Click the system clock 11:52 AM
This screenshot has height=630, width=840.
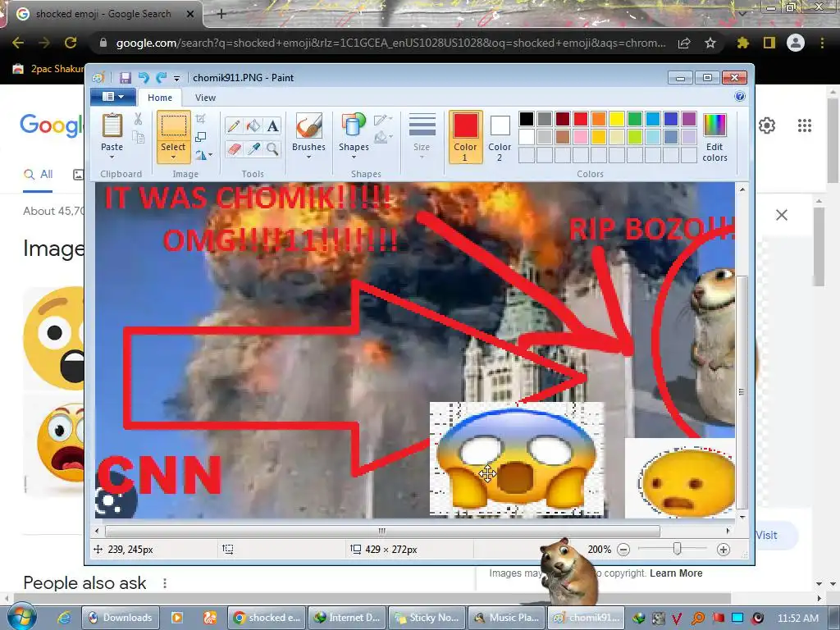point(798,618)
